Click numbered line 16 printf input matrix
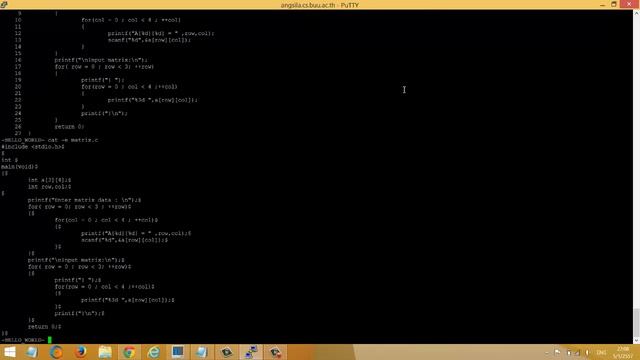The image size is (640, 360). pos(101,60)
